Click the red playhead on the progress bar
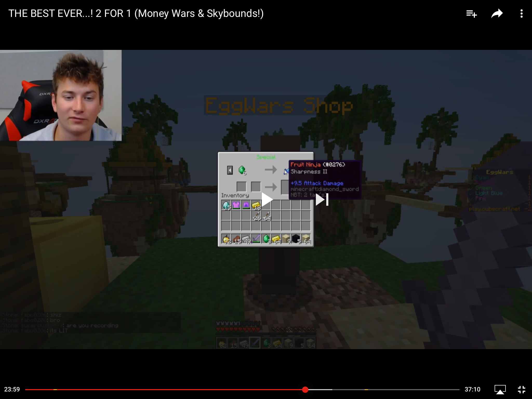 305,389
